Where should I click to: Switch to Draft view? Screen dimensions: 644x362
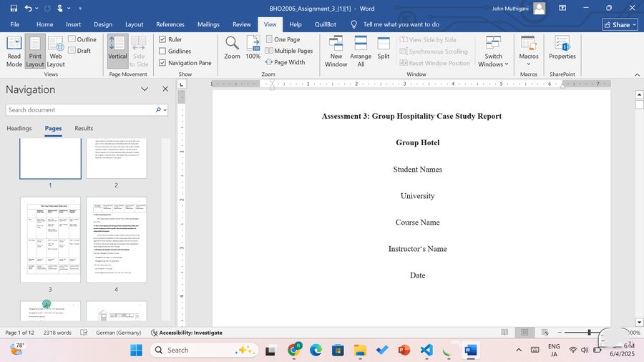[x=79, y=51]
